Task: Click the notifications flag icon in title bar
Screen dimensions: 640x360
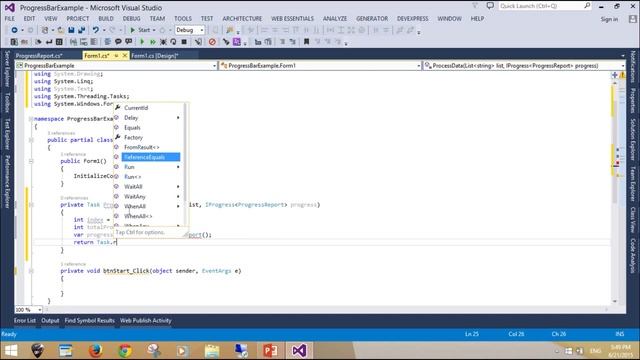Action: click(475, 6)
